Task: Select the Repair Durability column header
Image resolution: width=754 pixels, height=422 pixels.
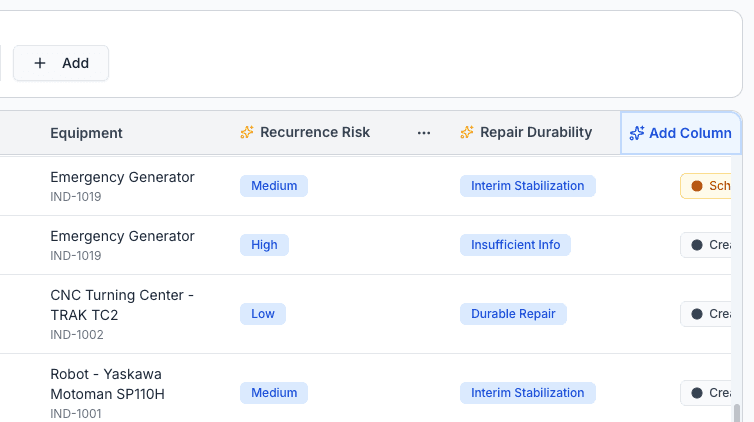Action: tap(536, 132)
